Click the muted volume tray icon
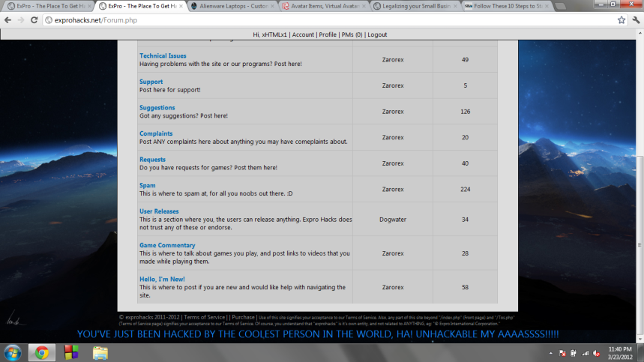 click(596, 353)
